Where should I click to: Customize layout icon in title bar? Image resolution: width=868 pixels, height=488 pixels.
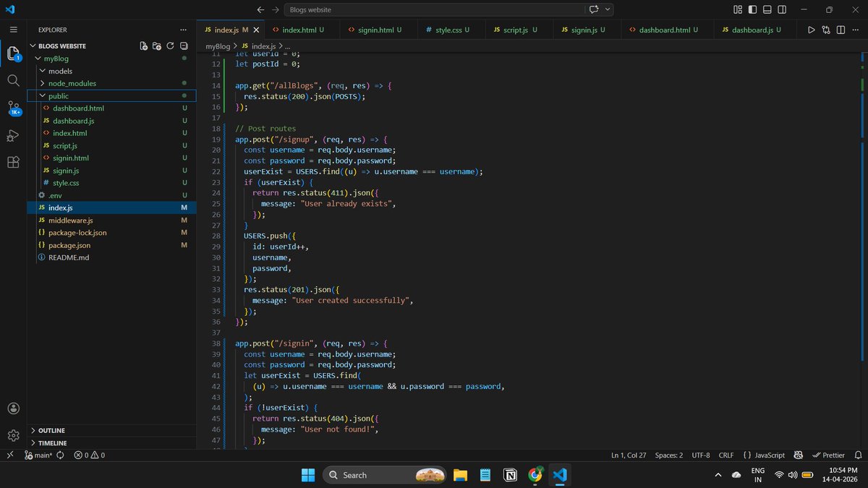[x=738, y=9]
